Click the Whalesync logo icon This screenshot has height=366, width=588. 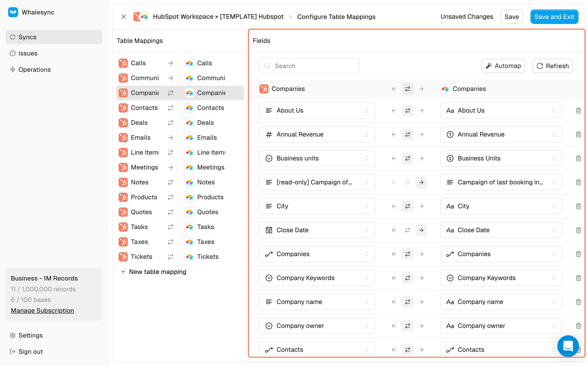pyautogui.click(x=13, y=12)
